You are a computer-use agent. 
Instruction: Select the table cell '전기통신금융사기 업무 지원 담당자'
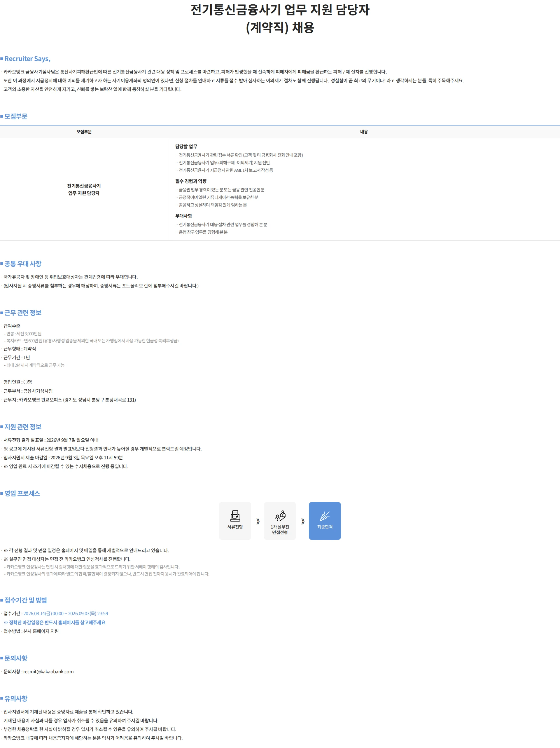(x=84, y=189)
